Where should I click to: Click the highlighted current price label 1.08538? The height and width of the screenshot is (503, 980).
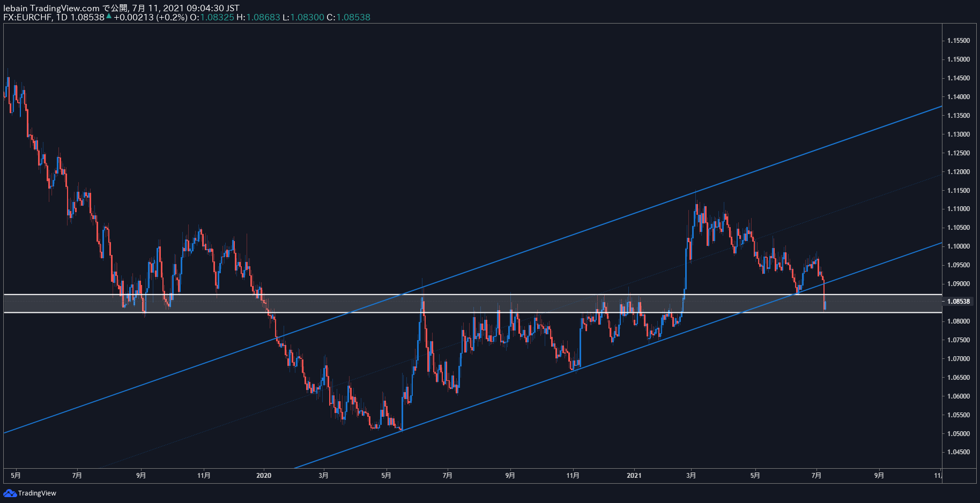click(959, 302)
